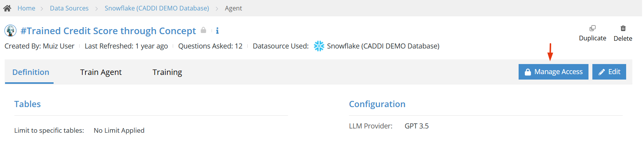644x163 pixels.
Task: Click the Tables section heading
Action: point(28,104)
